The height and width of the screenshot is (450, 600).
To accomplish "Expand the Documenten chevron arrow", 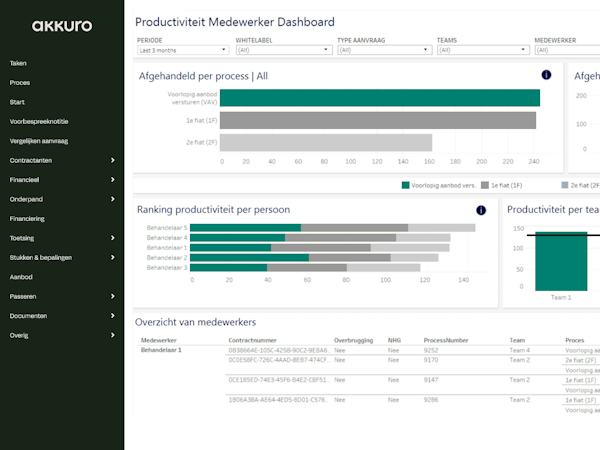I will (x=112, y=316).
